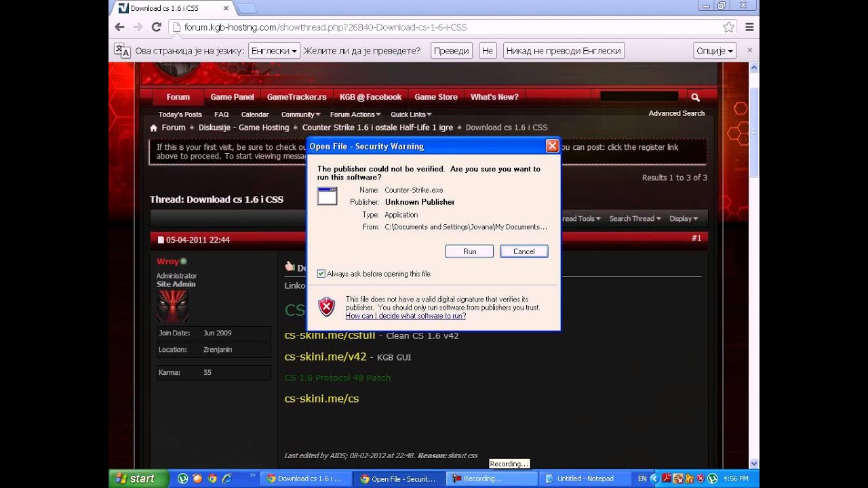Open uTorrent from the quick launch bar

182,479
